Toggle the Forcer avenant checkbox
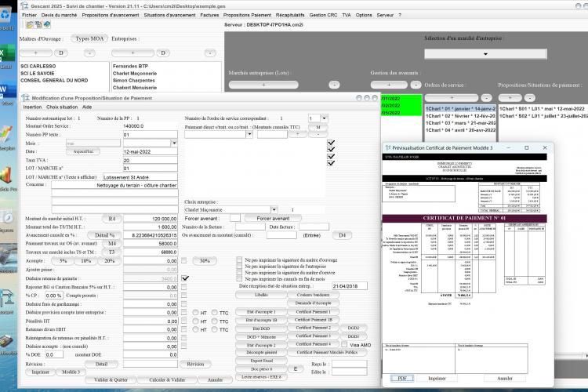Image resolution: width=588 pixels, height=392 pixels. (x=235, y=218)
